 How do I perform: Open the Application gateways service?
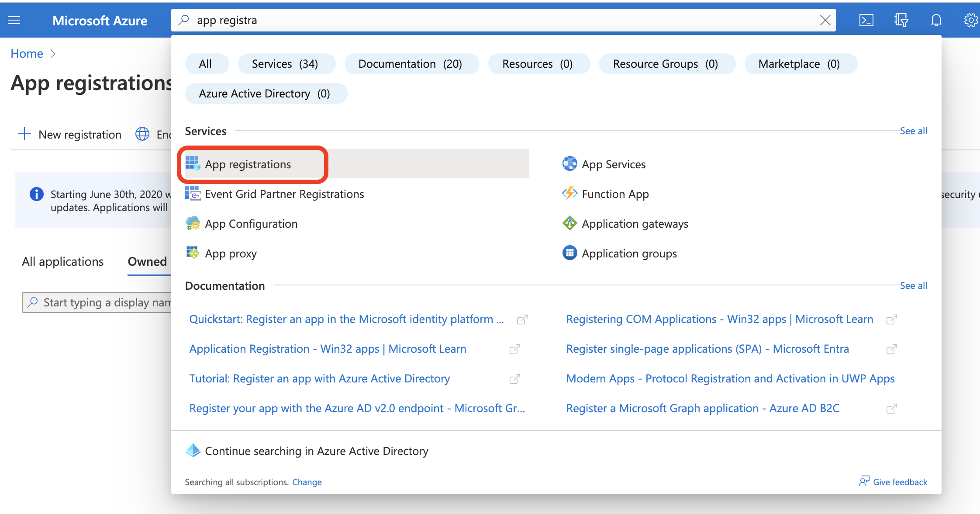click(635, 223)
